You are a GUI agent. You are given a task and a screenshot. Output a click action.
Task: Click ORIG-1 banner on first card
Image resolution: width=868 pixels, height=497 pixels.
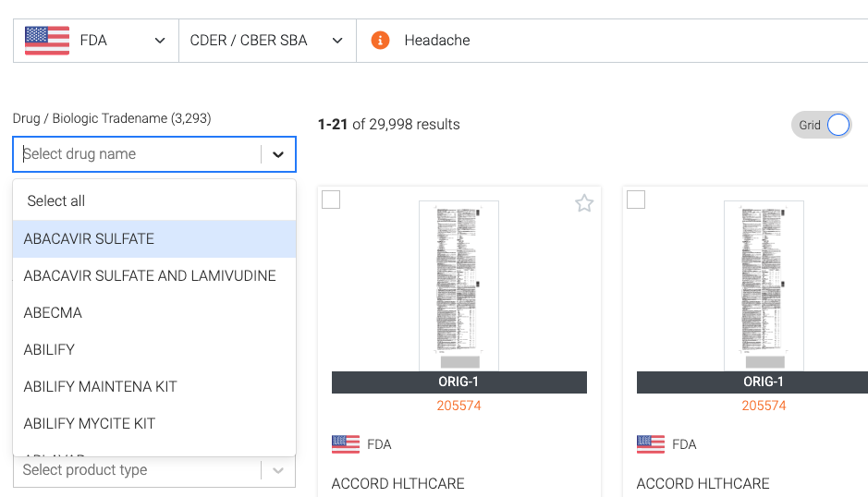(x=458, y=382)
